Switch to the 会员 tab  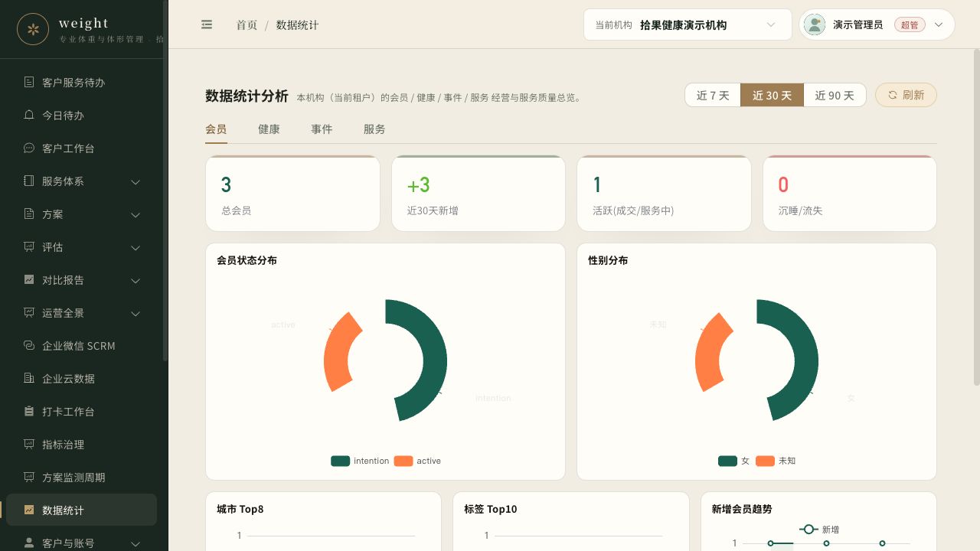coord(216,129)
